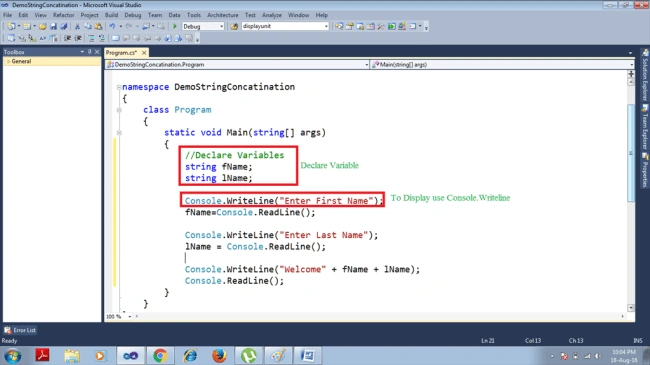
Task: Open Google Chrome from taskbar
Action: coord(160,356)
